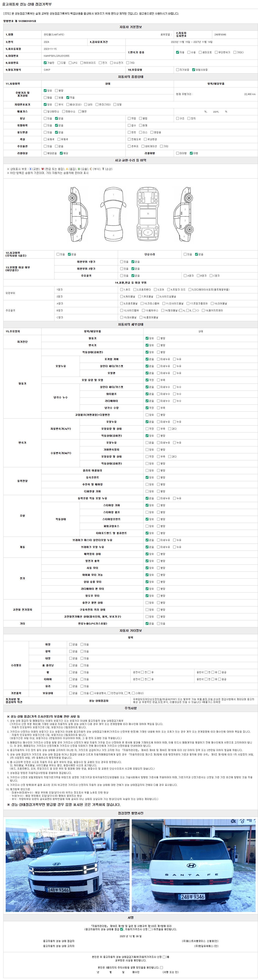The height and width of the screenshot is (980, 258).
Task: Check the 7.루프패널 checkbox
Action: [x=140, y=297]
